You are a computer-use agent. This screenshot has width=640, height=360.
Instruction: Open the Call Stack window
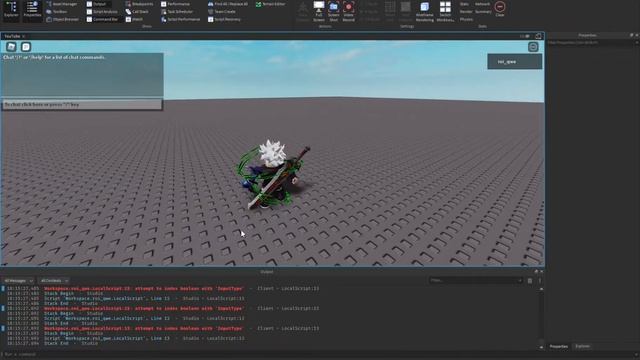(137, 12)
